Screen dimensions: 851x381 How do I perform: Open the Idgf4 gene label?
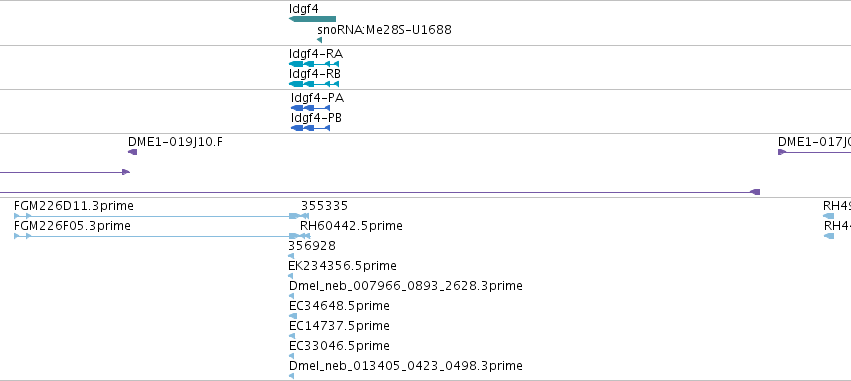pos(304,9)
